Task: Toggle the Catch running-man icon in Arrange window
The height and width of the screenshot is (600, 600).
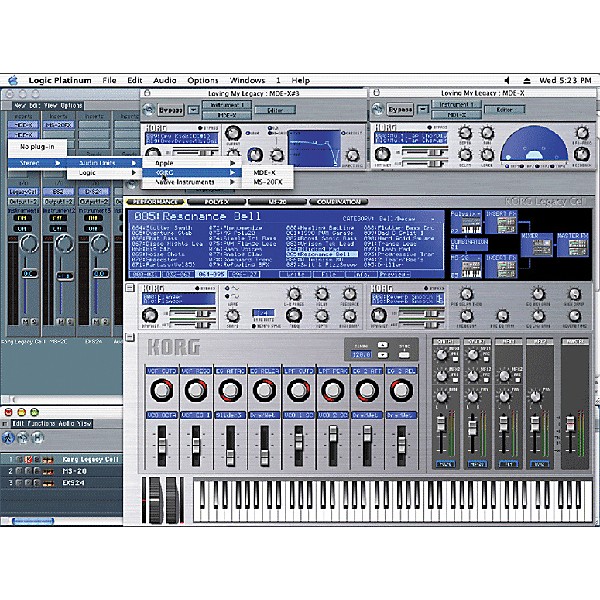Action: point(8,437)
